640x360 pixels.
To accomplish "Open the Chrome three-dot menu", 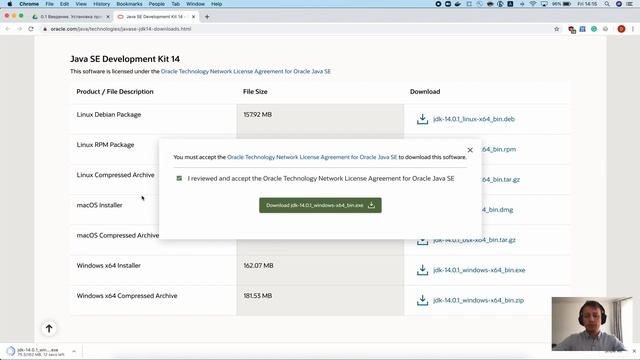I will pyautogui.click(x=633, y=29).
